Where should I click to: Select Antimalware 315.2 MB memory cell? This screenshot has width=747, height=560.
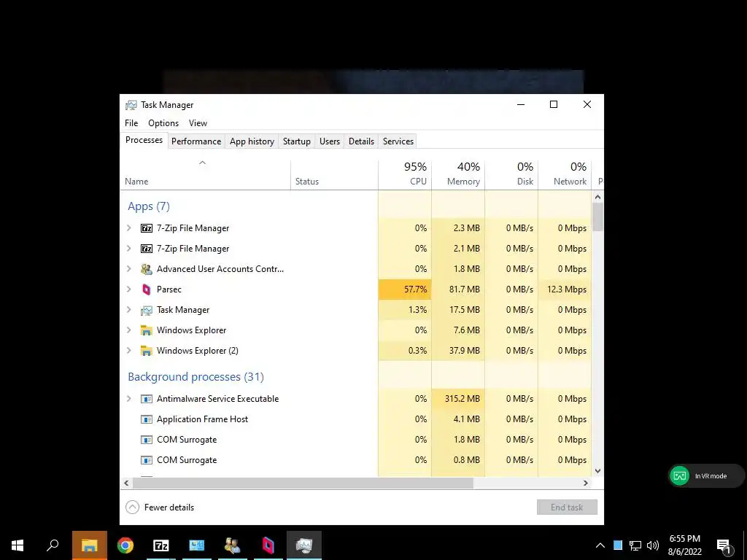click(458, 399)
